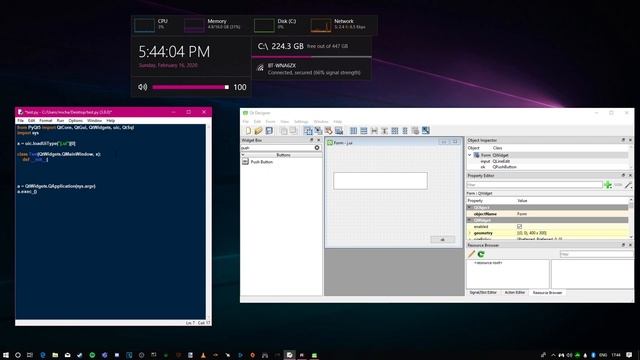Select the Edit Widgets mode icon
This screenshot has width=640, height=360.
308,131
